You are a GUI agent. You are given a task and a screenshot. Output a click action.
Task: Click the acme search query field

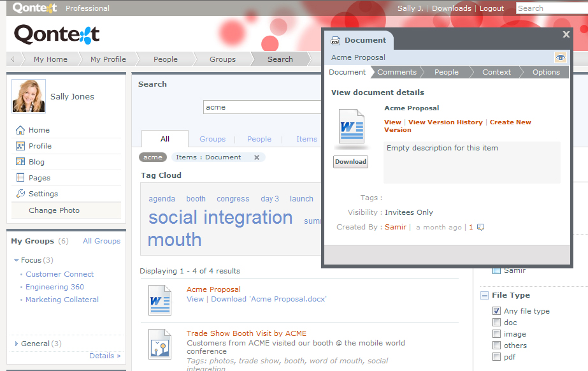(x=262, y=107)
